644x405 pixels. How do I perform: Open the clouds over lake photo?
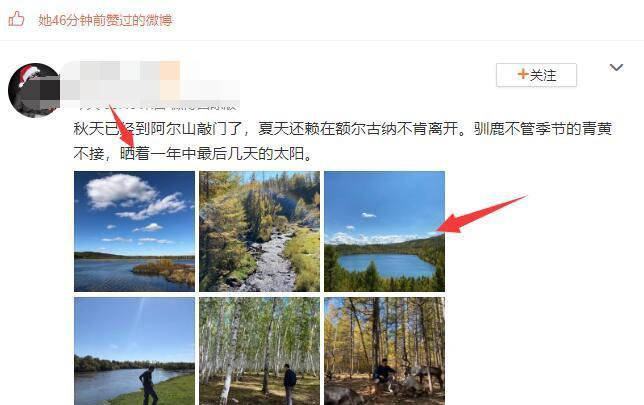tap(134, 231)
